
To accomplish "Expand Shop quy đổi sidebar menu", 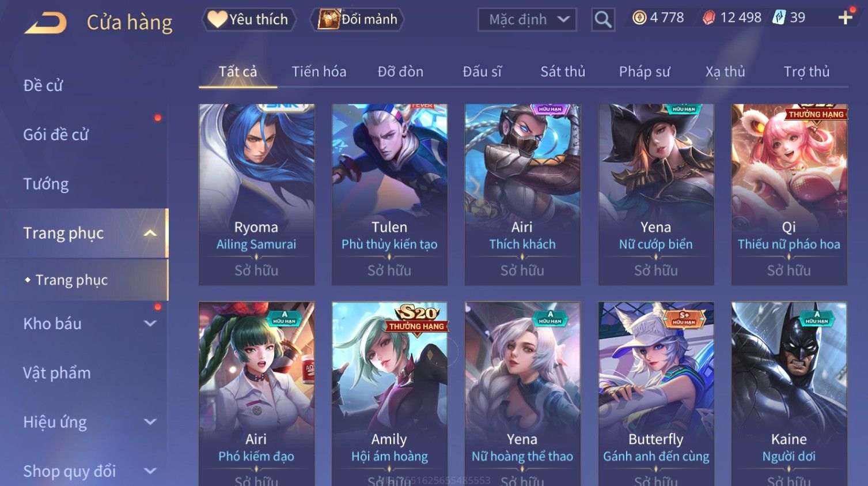I will tap(150, 471).
